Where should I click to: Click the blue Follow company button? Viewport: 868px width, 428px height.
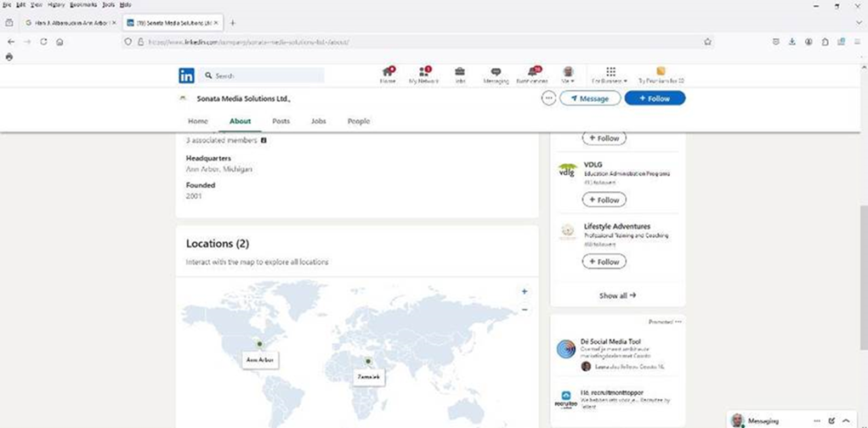(655, 98)
